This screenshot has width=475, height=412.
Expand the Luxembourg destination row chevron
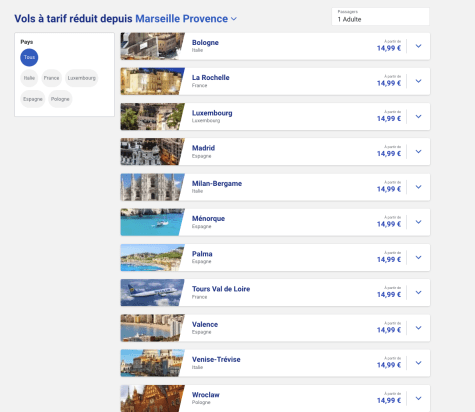pyautogui.click(x=419, y=116)
